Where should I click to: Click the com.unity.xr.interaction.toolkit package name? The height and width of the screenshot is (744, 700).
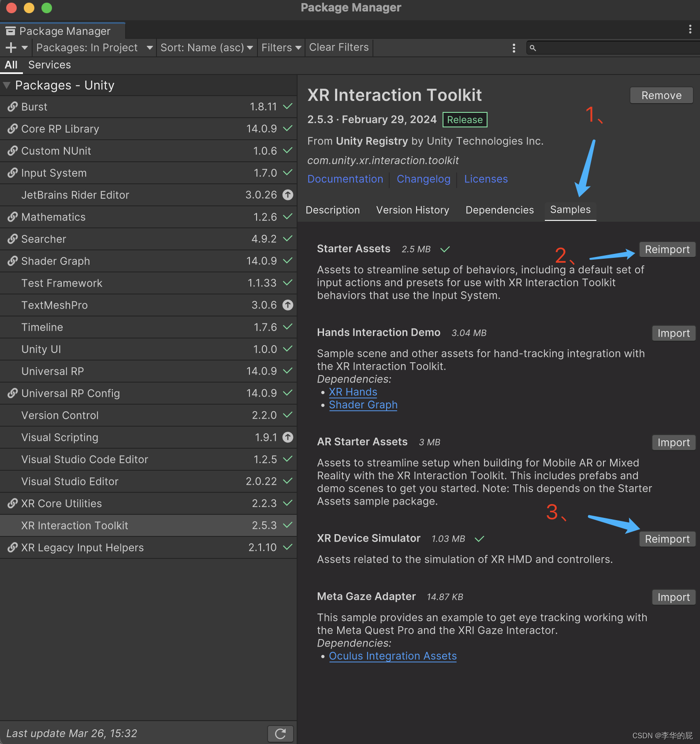(x=383, y=160)
